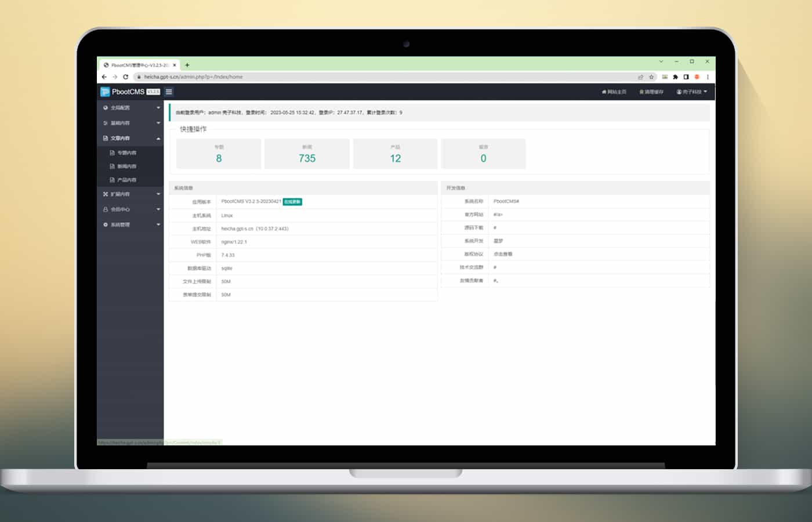812x522 pixels.
Task: Open the 新闻 card showing 735
Action: tap(307, 154)
